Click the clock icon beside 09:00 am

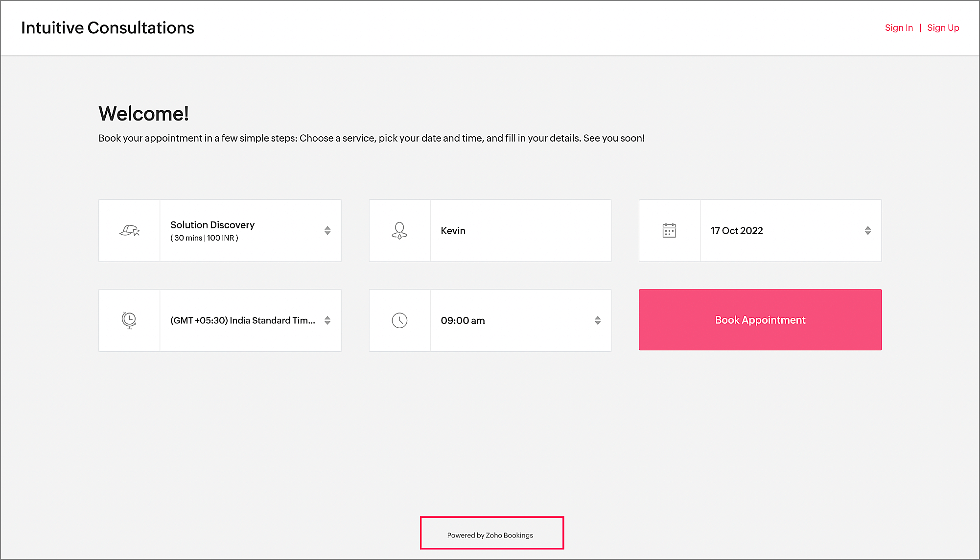tap(399, 320)
